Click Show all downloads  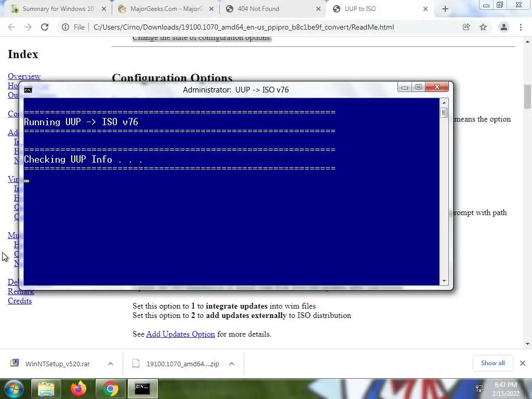[493, 363]
